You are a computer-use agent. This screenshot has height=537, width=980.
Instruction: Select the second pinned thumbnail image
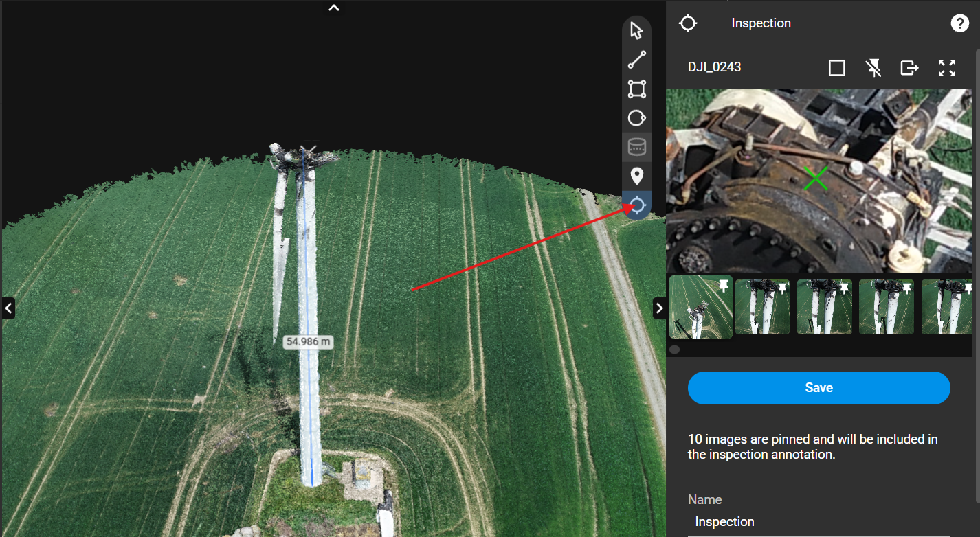pos(762,307)
